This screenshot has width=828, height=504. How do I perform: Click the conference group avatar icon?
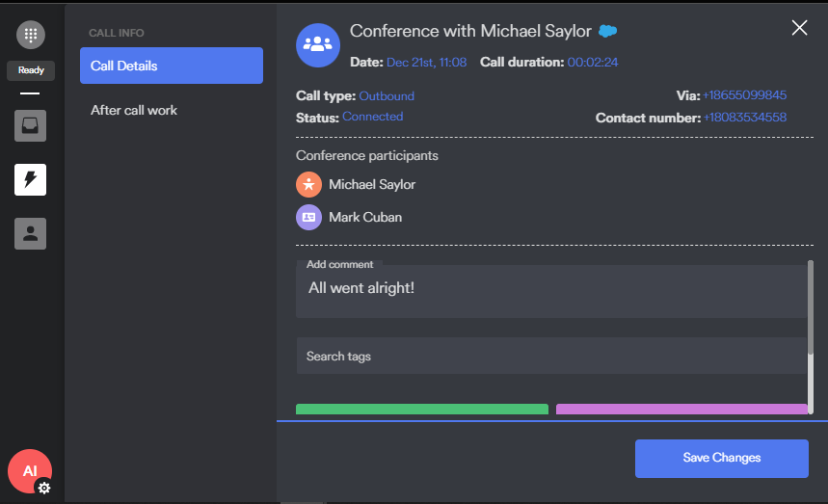pos(317,44)
